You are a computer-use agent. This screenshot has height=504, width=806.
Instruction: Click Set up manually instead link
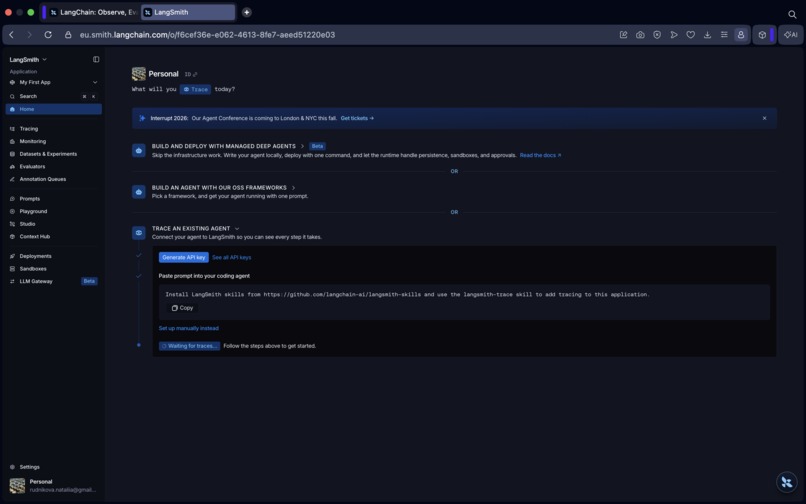[188, 328]
